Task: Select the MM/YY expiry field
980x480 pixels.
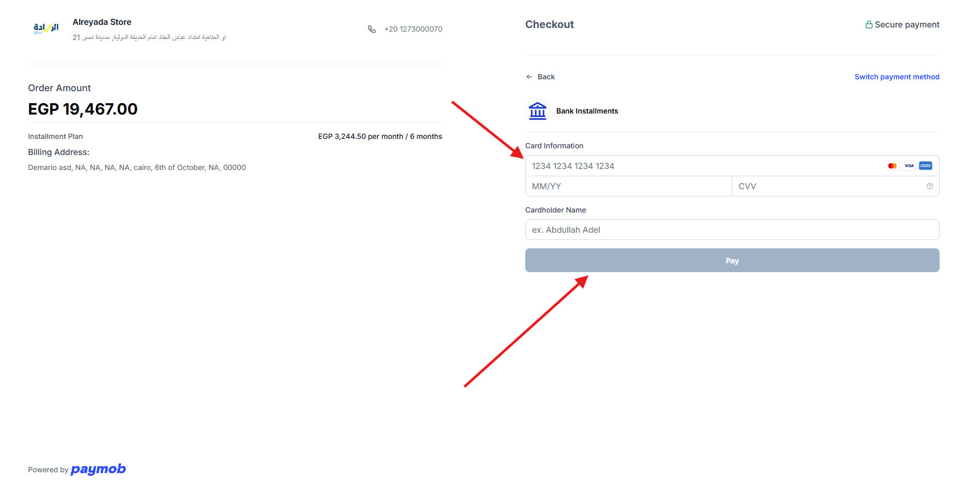Action: (628, 186)
